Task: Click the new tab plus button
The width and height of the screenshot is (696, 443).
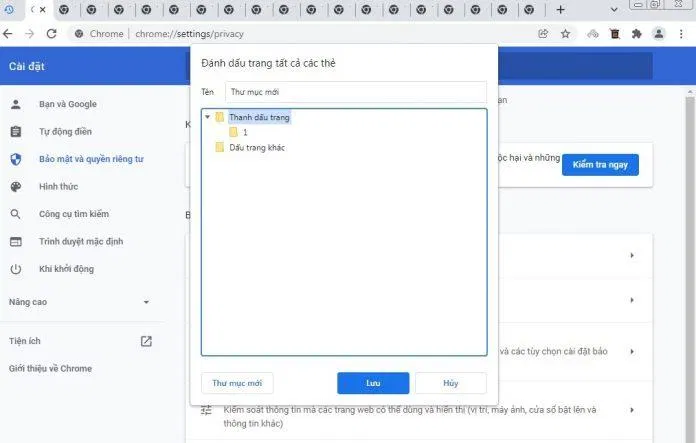Action: click(561, 9)
